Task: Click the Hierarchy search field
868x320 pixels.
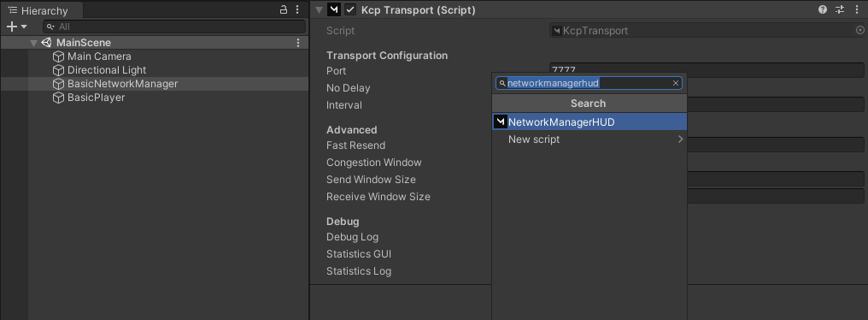Action: (x=174, y=27)
